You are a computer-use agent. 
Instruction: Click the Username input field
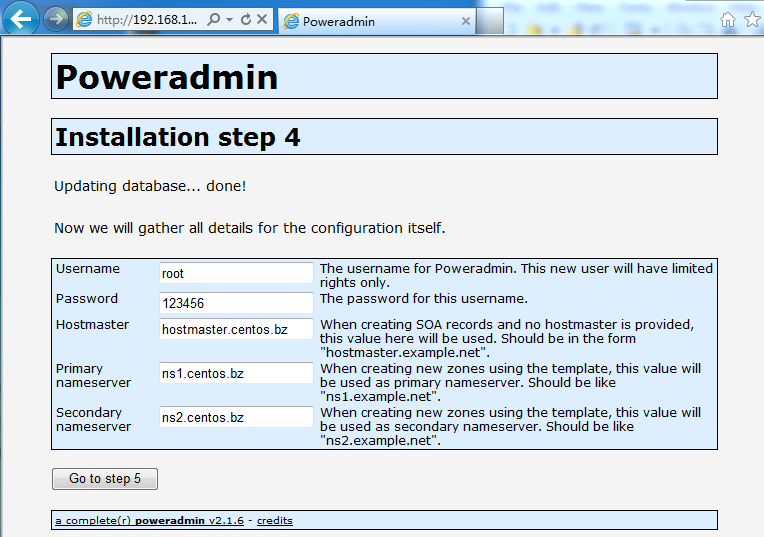point(236,273)
